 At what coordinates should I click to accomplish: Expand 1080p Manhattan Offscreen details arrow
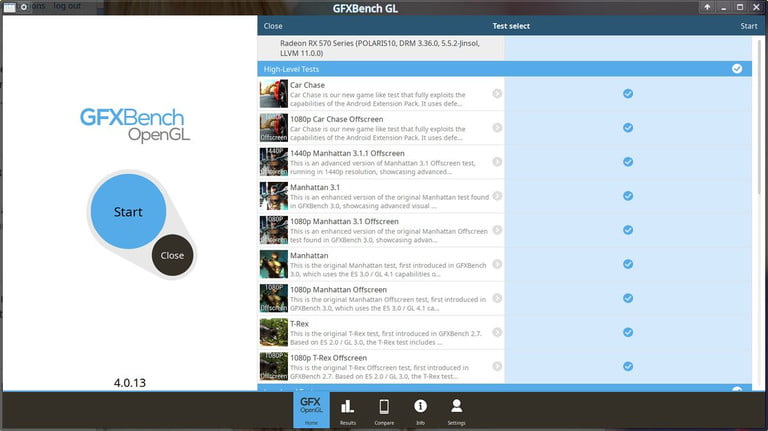point(497,298)
